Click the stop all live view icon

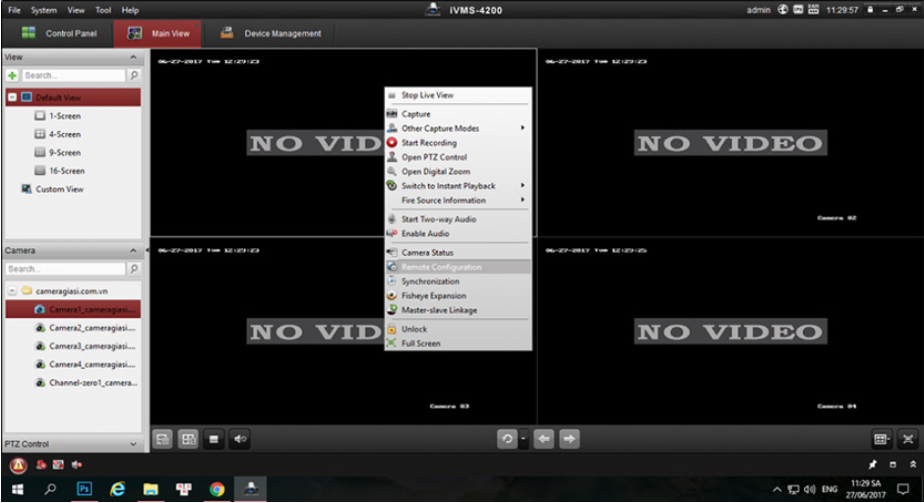pos(214,439)
